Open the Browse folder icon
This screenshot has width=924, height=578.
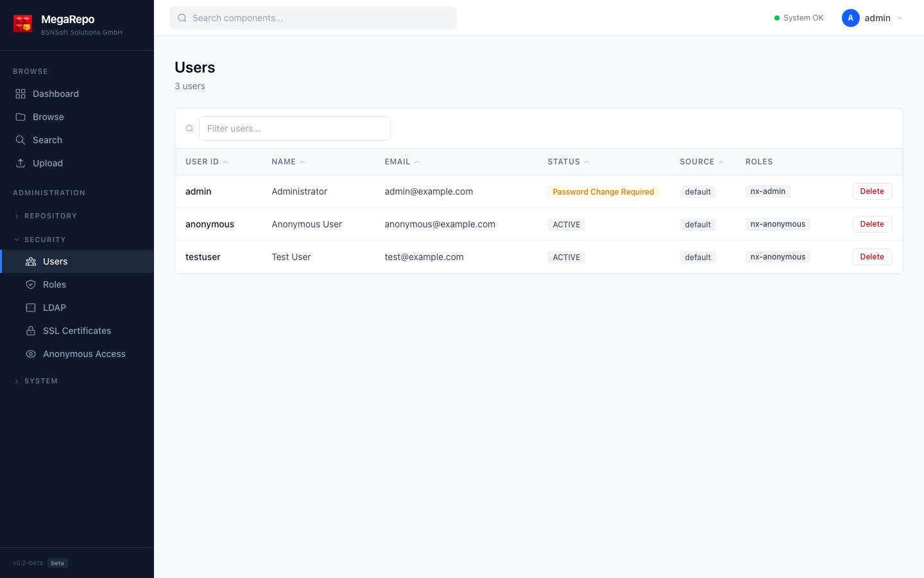[x=20, y=116]
